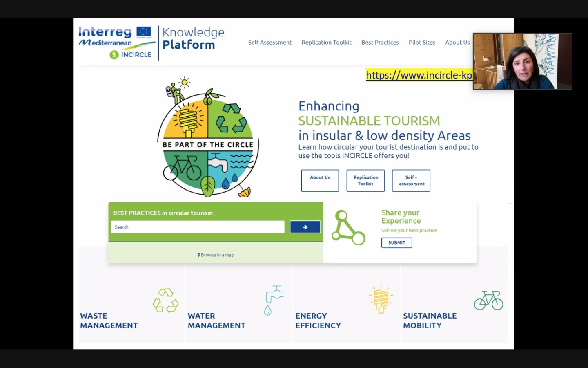Click the About Us button under headline
Screen dimensions: 588x368
coord(320,180)
